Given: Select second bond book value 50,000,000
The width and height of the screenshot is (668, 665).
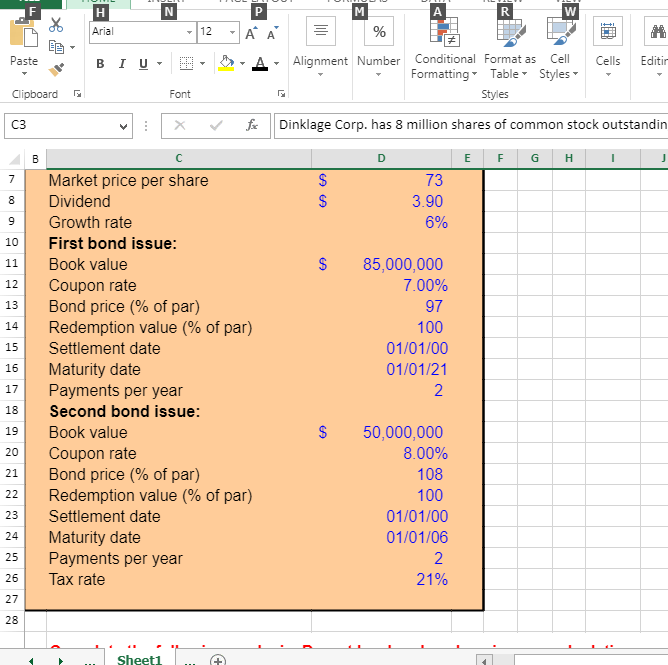Looking at the screenshot, I should [x=381, y=432].
